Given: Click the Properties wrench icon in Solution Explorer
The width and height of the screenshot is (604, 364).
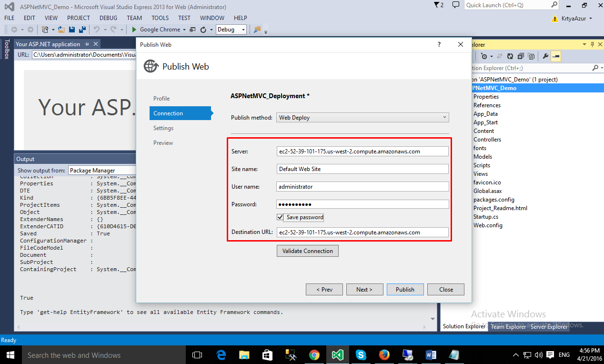Looking at the screenshot, I should pyautogui.click(x=545, y=56).
